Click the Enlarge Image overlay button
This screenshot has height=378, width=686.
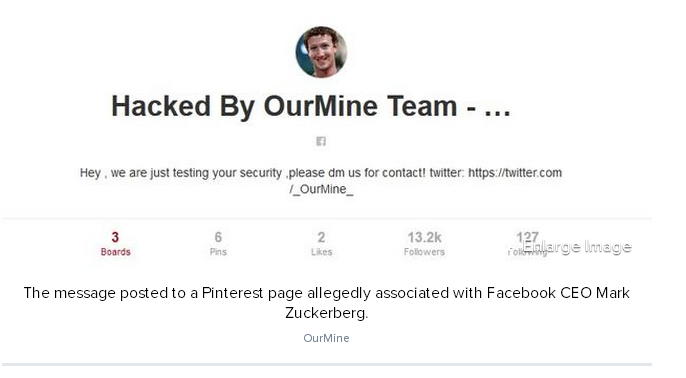577,247
